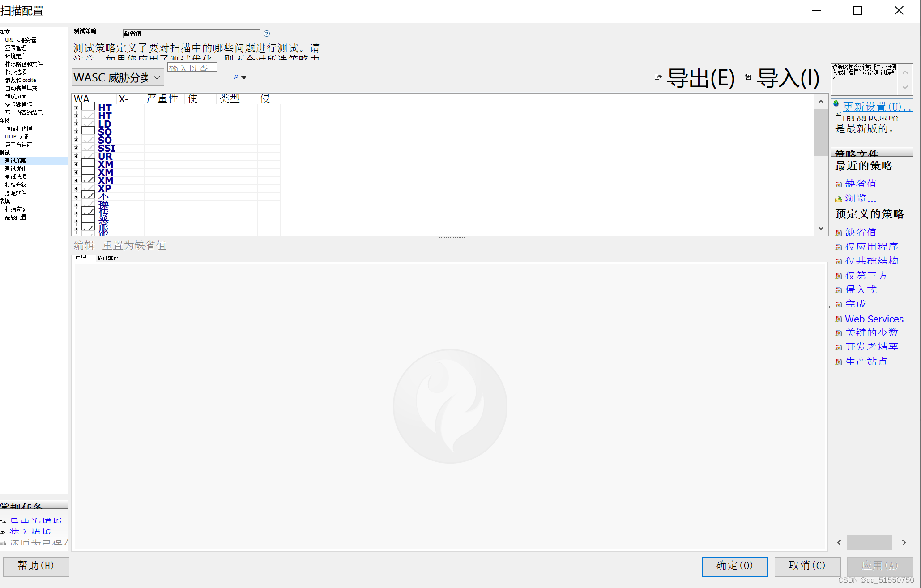Load the 完成 predefined policy

tap(856, 304)
